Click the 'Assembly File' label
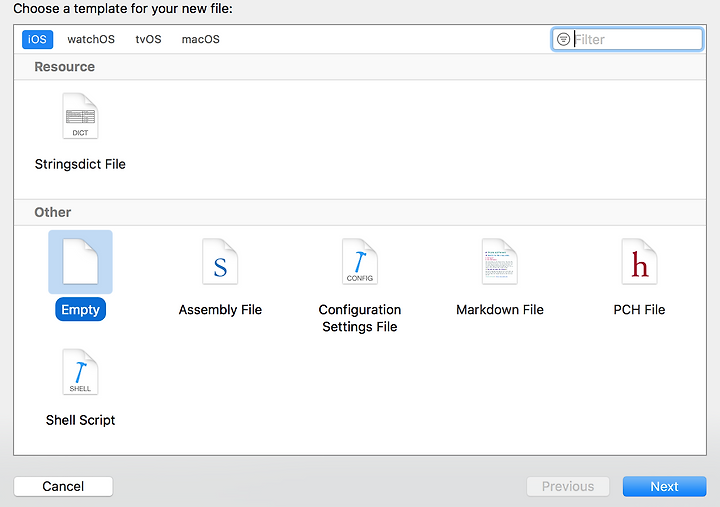 tap(220, 310)
